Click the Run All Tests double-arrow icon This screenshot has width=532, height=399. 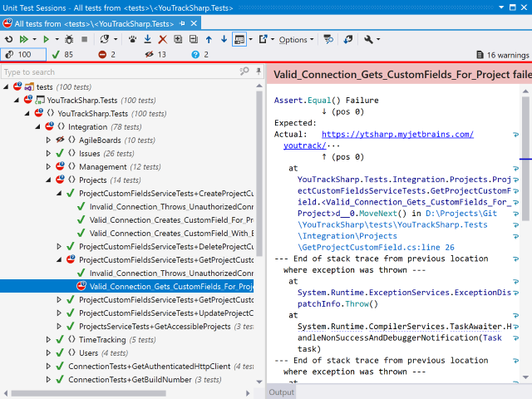[24, 39]
